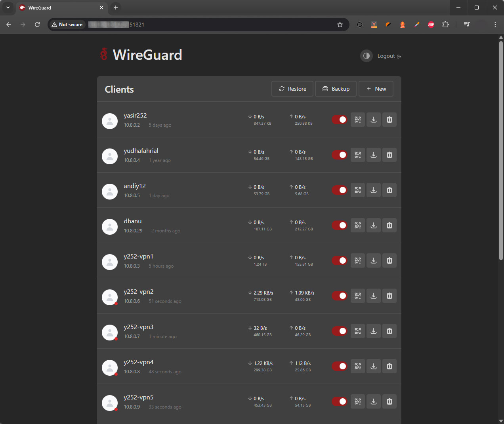Disable the andiy12 client switch
The width and height of the screenshot is (504, 424).
point(340,190)
